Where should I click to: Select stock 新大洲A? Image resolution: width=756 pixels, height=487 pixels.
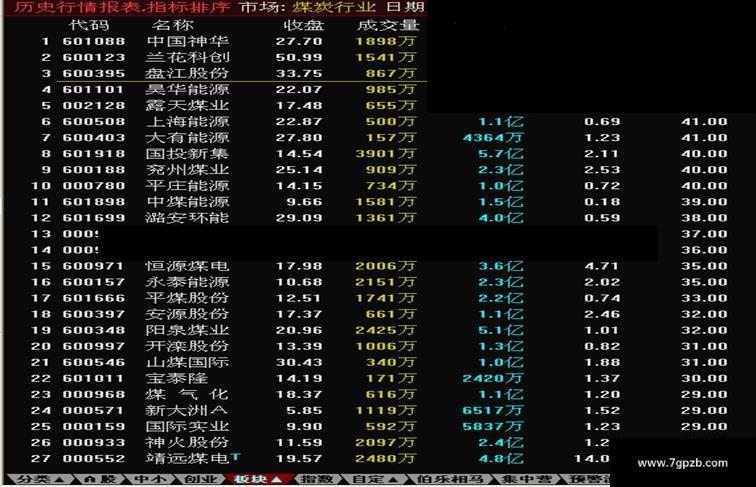pyautogui.click(x=186, y=410)
